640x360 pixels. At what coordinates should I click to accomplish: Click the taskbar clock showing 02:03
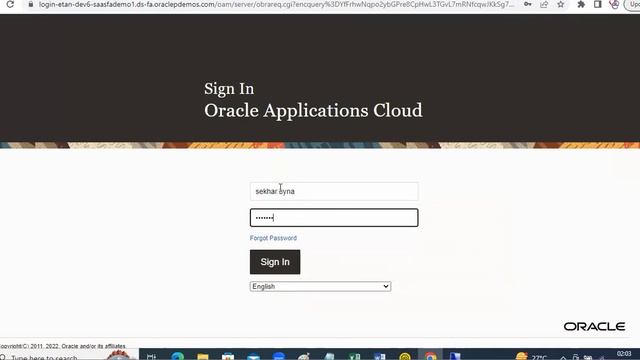(x=624, y=354)
